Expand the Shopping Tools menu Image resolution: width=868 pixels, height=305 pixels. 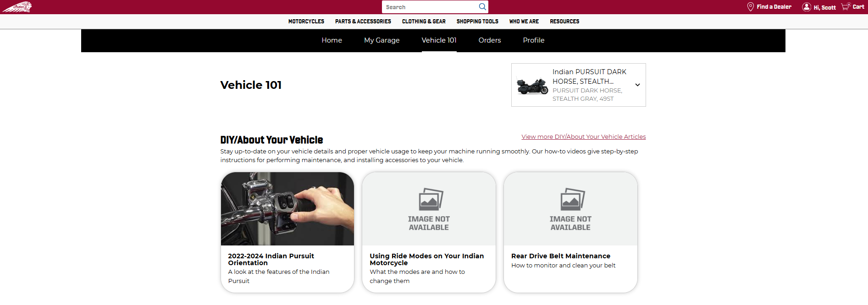[477, 22]
